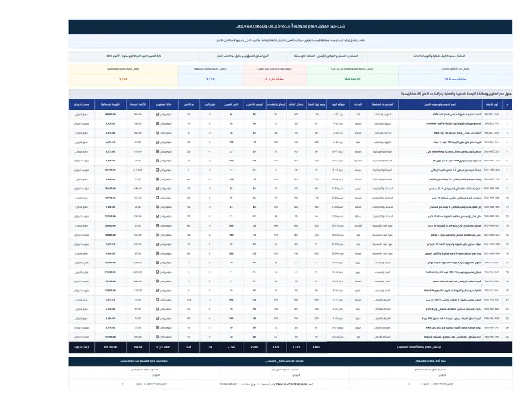Click the status check icon in row SKU-MEC-201
This screenshot has height=411, width=532.
pos(158,151)
